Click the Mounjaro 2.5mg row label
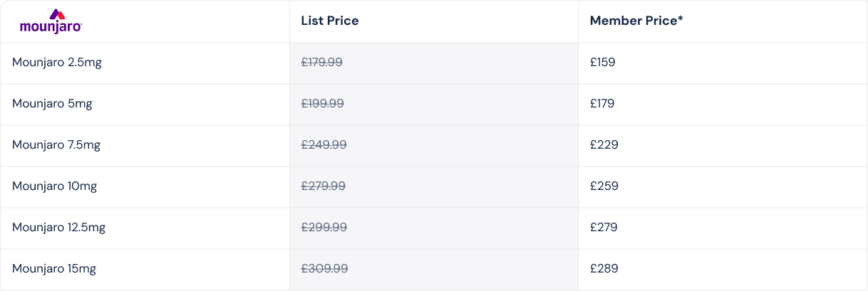 57,63
